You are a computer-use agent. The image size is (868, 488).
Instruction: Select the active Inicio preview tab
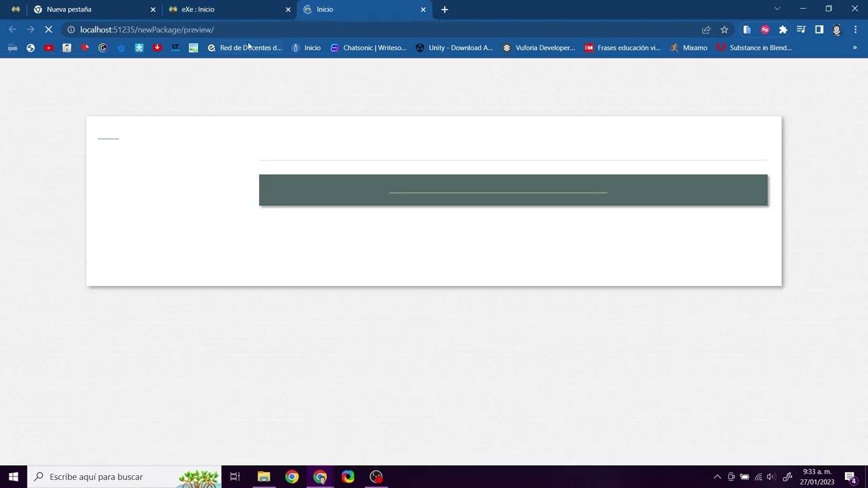pyautogui.click(x=364, y=9)
